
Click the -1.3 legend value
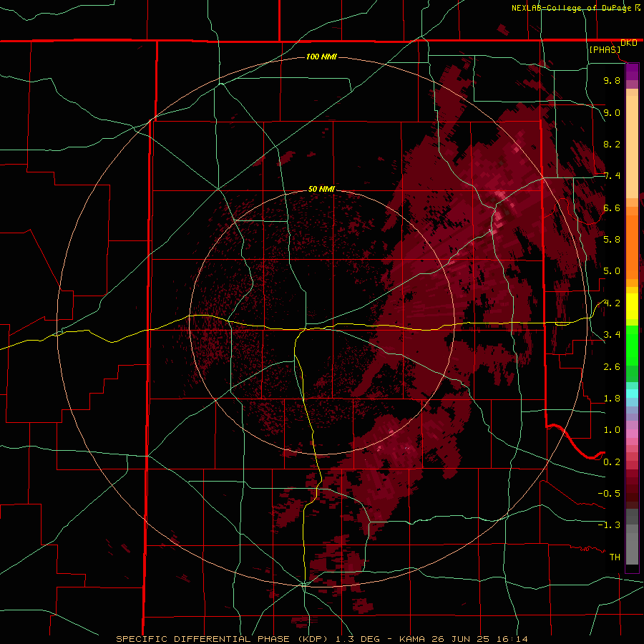(609, 525)
